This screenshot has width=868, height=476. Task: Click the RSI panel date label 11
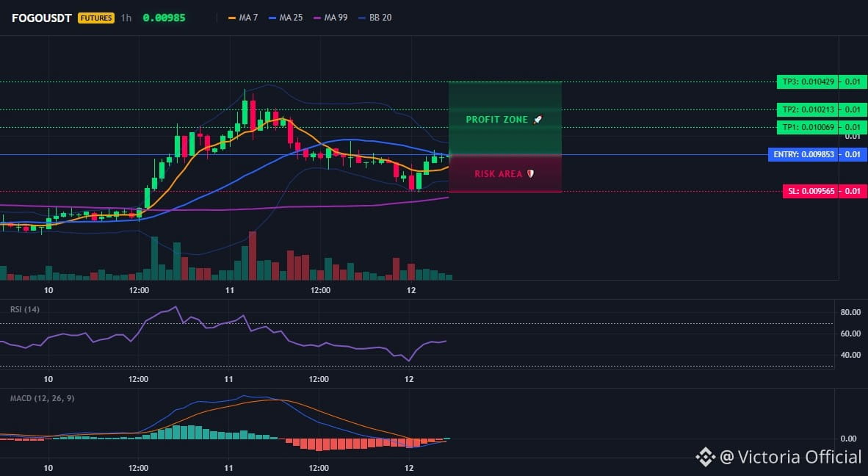click(x=228, y=379)
